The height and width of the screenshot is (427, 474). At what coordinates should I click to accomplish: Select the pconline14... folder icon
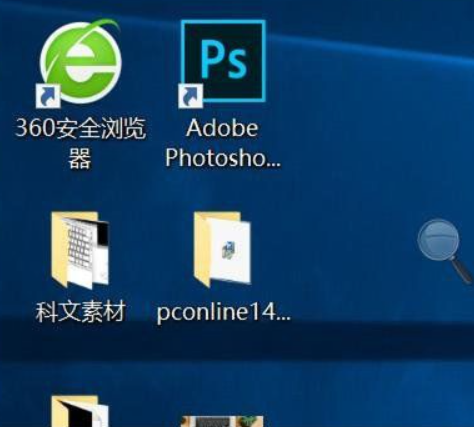point(222,249)
